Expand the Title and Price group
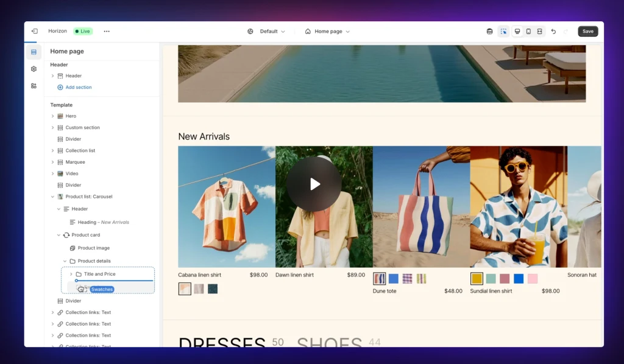The image size is (624, 364). pos(71,275)
